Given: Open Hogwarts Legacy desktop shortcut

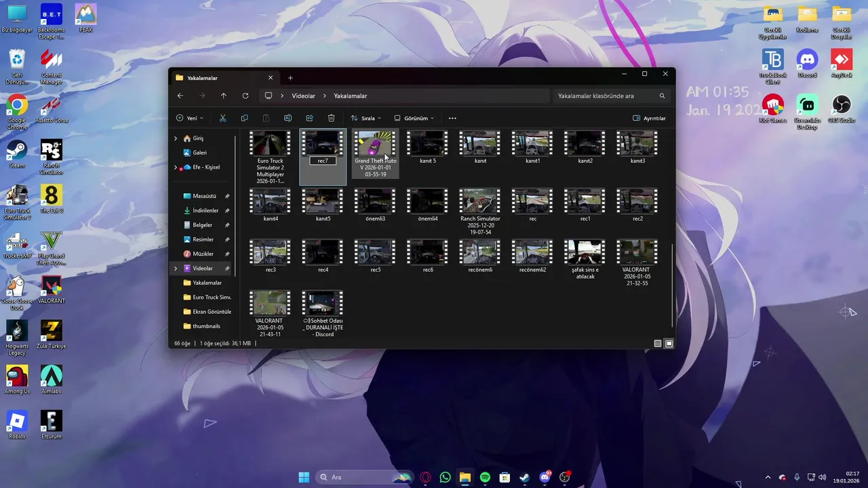Looking at the screenshot, I should 17,338.
